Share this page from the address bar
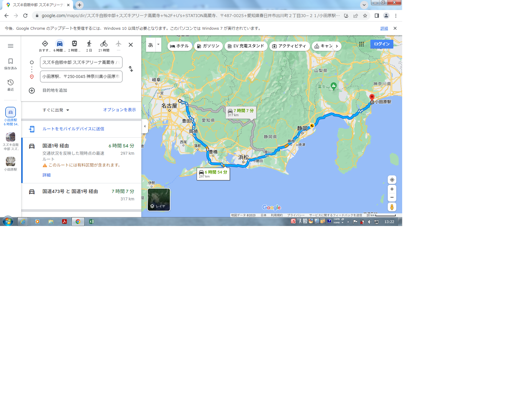532x399 pixels. [x=356, y=16]
